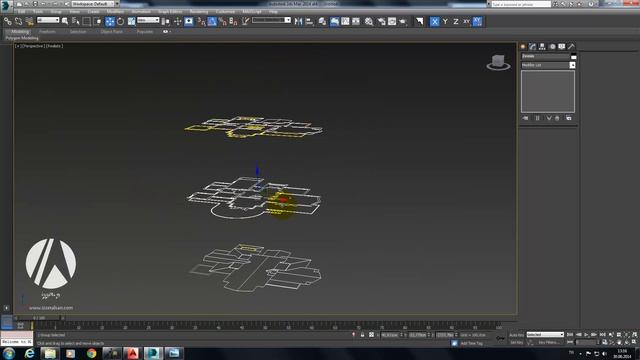Open the application menu logo button
Image resolution: width=640 pixels, height=360 pixels.
pos(6,5)
